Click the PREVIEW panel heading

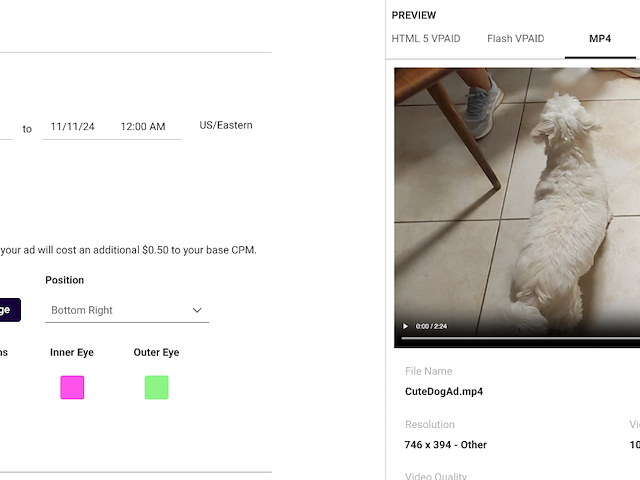(414, 15)
